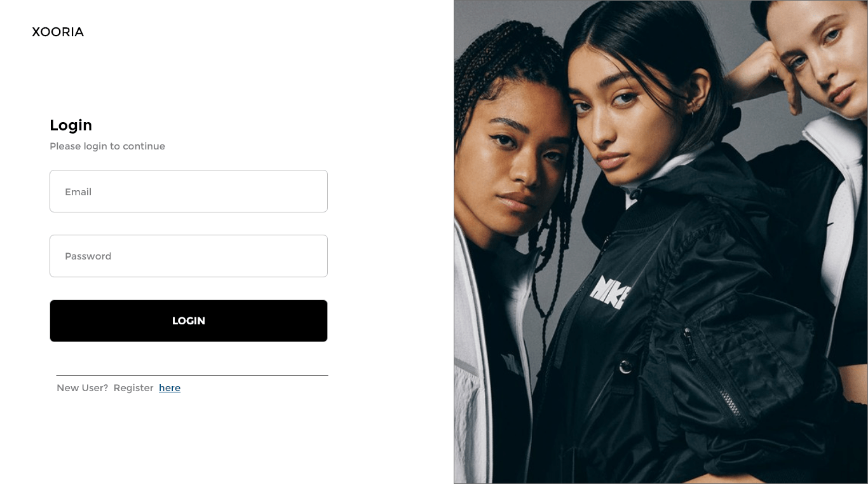Click the 'Please login to continue' subtitle
This screenshot has height=484, width=868.
(x=107, y=146)
